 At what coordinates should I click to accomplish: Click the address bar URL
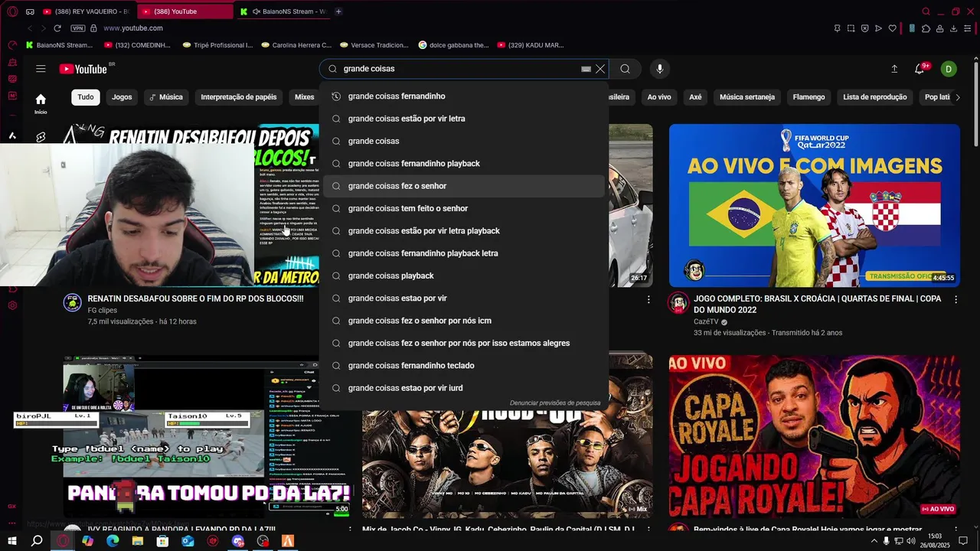click(x=133, y=28)
